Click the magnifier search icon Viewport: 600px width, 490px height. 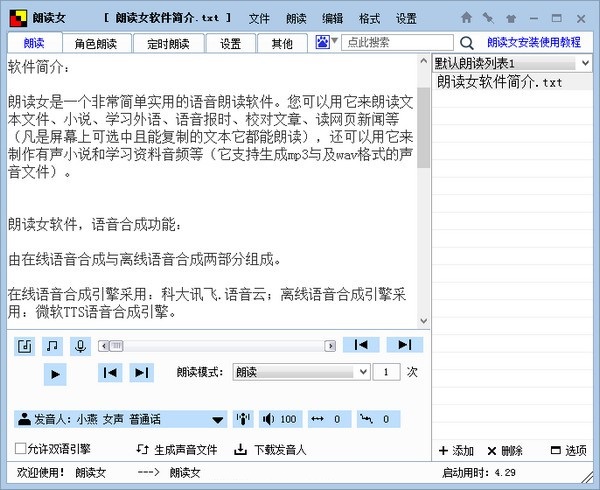(467, 43)
